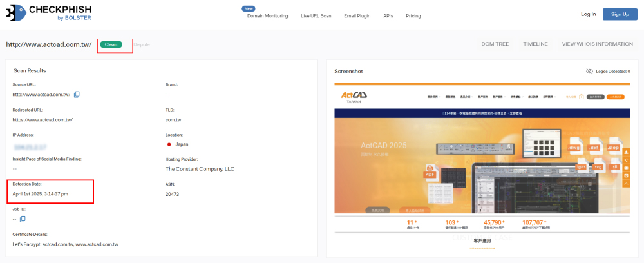Open VIEW WHOIS INFORMATION
This screenshot has height=263, width=644.
[x=597, y=44]
